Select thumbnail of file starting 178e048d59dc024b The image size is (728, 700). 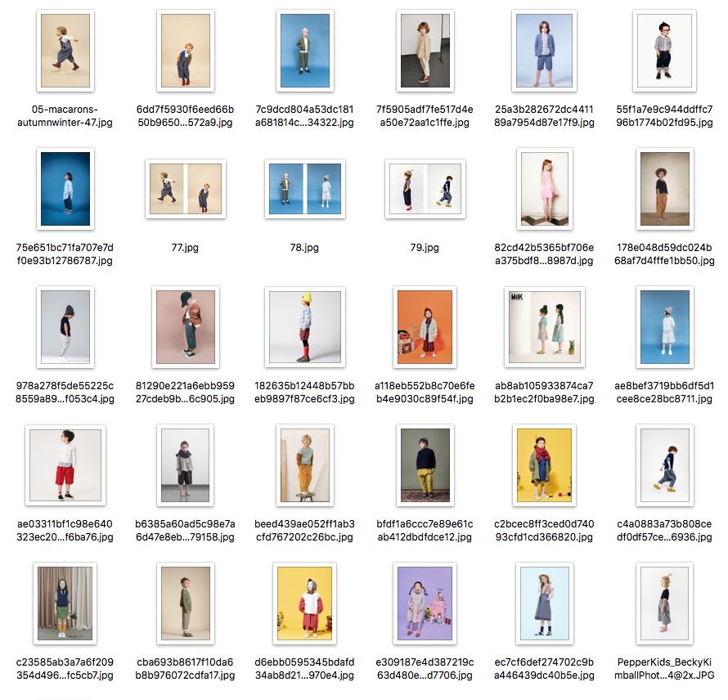664,189
